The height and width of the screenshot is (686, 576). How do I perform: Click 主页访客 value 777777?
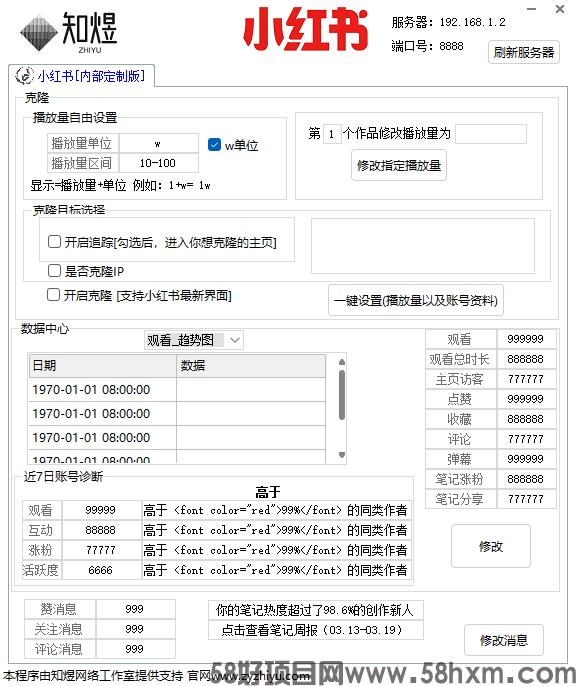(526, 379)
